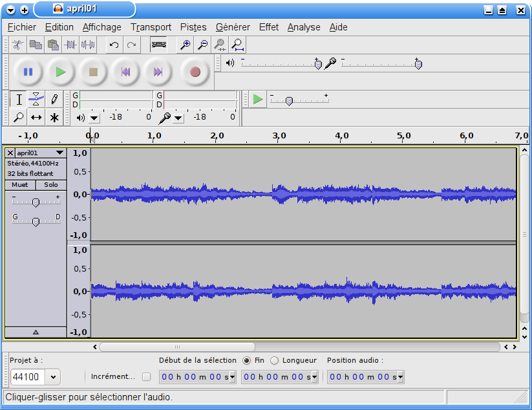Enable the Incrément checkbox
This screenshot has width=532, height=410.
(146, 377)
